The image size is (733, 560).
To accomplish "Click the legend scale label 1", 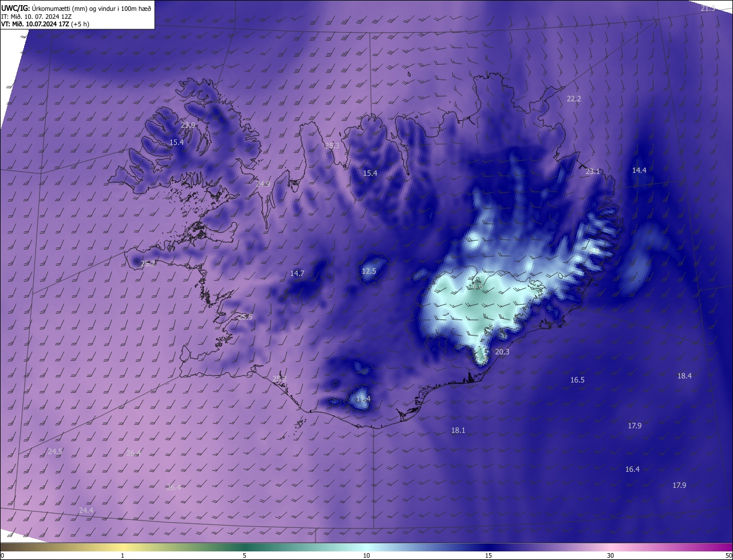I will tap(123, 555).
